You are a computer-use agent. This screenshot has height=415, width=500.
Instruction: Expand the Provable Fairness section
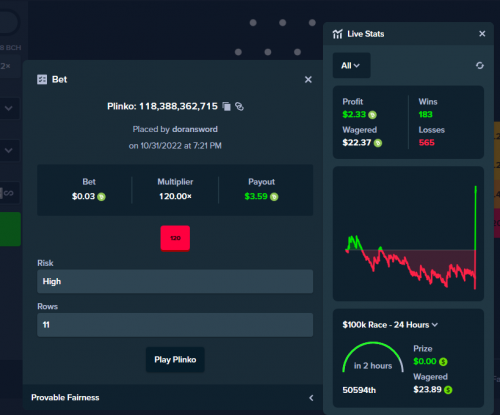pos(173,397)
